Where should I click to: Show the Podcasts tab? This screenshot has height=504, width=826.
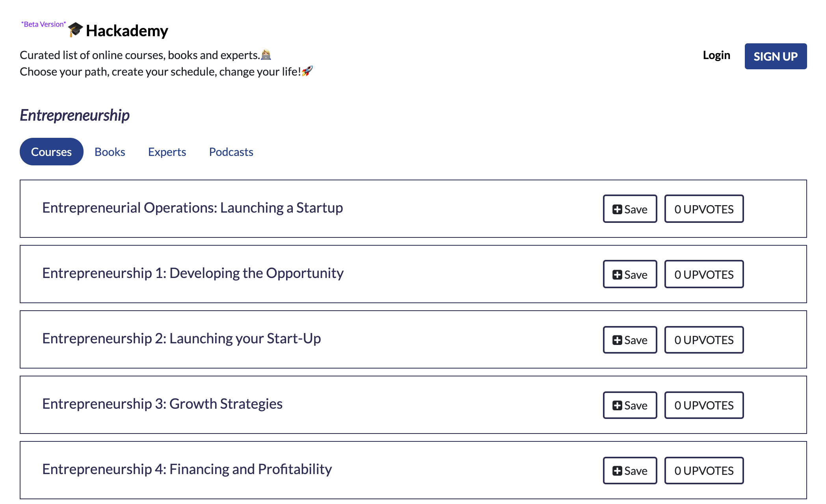click(231, 152)
